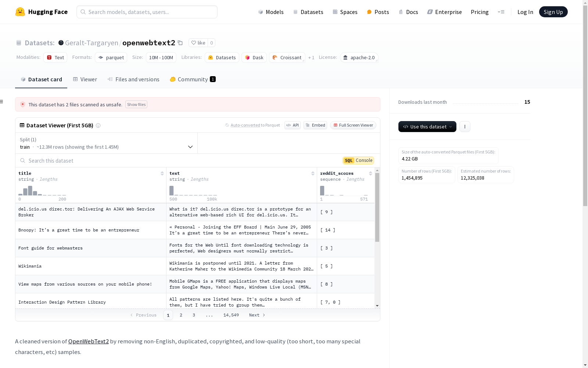The image size is (588, 368).
Task: Click the info icon beside Dataset Viewer
Action: coord(98,125)
